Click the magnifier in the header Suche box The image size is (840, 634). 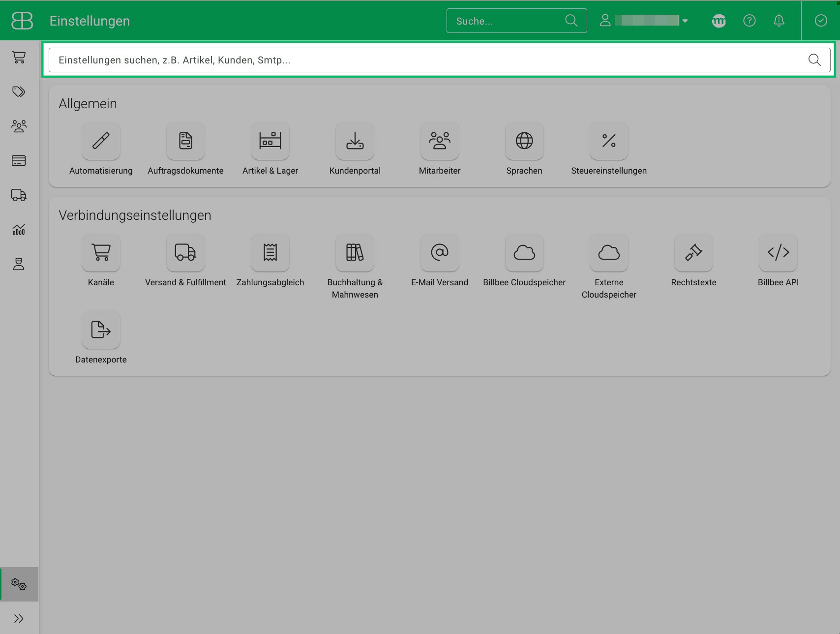click(571, 21)
